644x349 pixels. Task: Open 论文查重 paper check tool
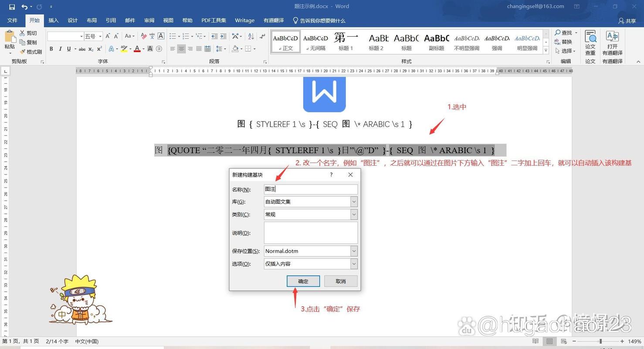(x=590, y=43)
